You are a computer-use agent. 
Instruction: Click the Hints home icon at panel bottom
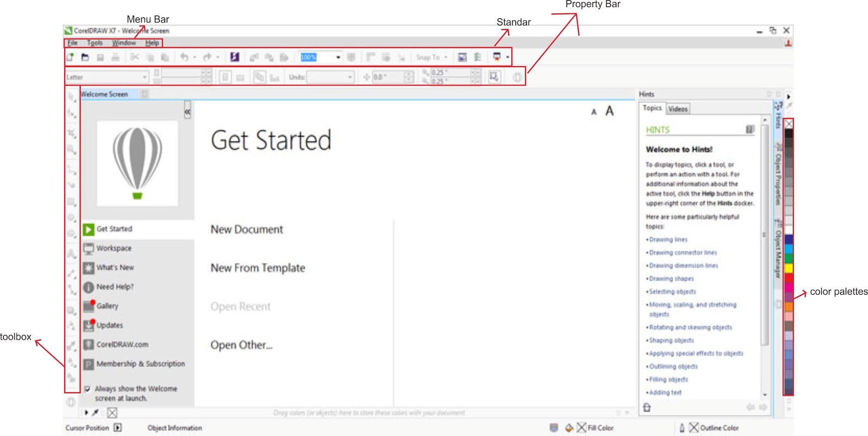tap(647, 407)
